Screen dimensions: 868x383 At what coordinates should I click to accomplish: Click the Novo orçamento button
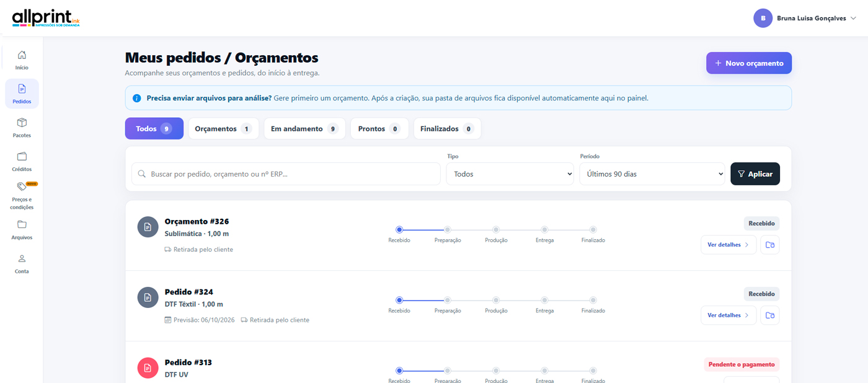(749, 63)
